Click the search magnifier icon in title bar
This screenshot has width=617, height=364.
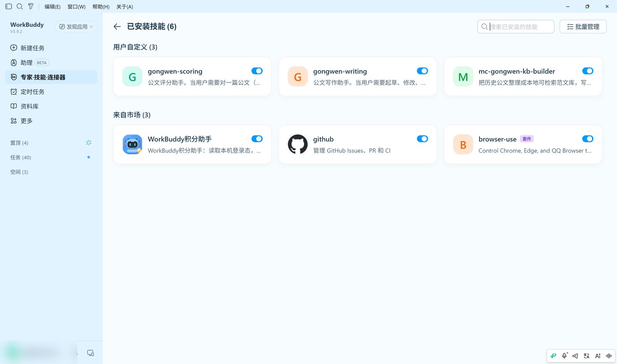(x=19, y=7)
